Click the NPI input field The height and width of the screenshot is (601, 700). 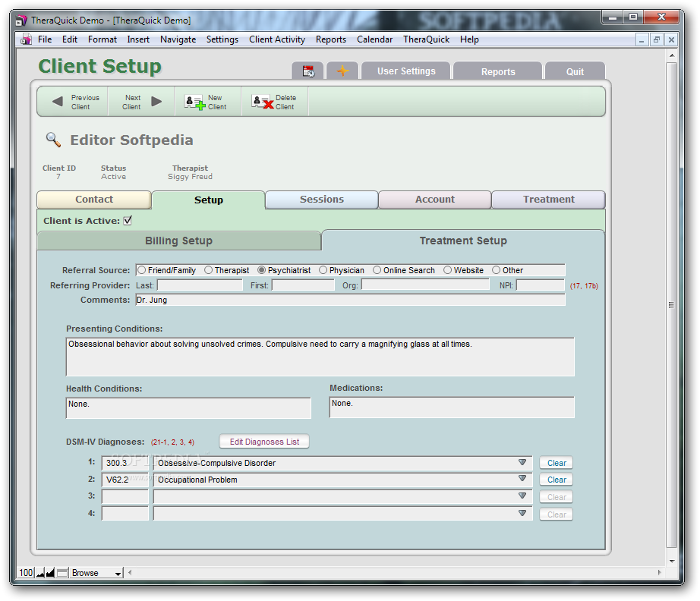pos(540,285)
